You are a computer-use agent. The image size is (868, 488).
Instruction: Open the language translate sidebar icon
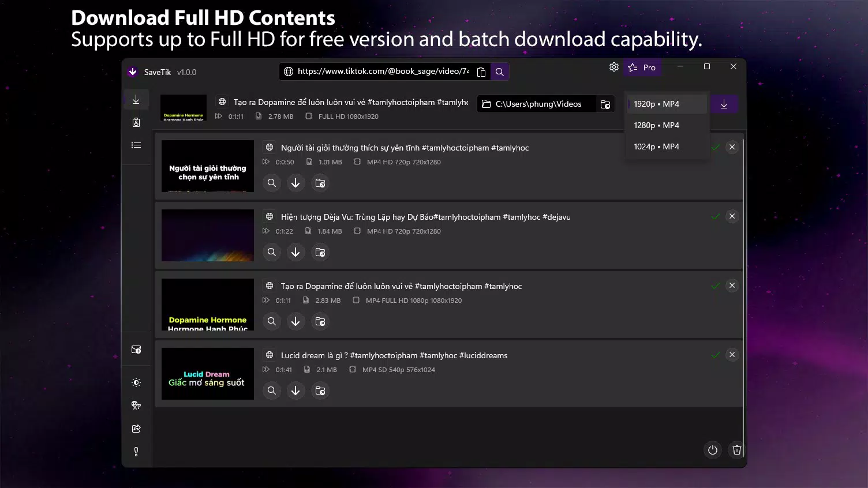coord(136,406)
